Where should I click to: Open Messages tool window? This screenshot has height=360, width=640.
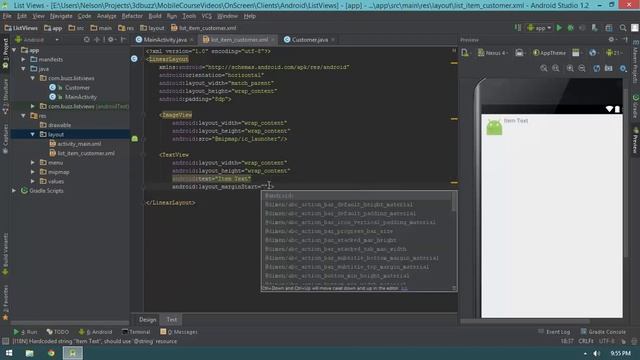tap(179, 332)
